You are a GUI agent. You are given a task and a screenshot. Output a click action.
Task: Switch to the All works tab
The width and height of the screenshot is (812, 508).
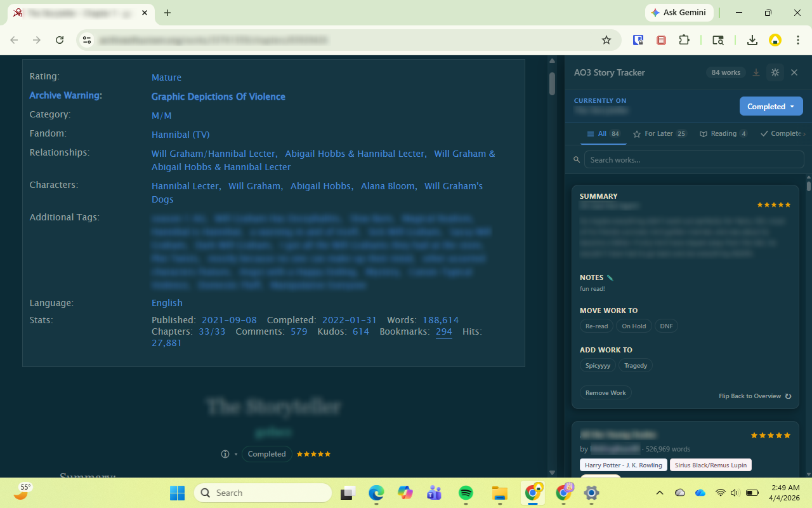tap(603, 134)
